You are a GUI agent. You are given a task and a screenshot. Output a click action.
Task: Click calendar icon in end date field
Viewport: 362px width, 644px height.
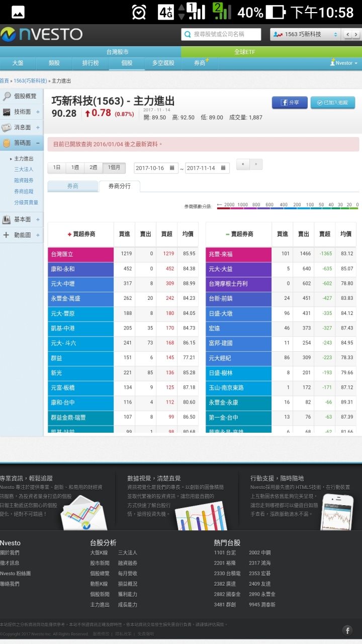point(223,168)
